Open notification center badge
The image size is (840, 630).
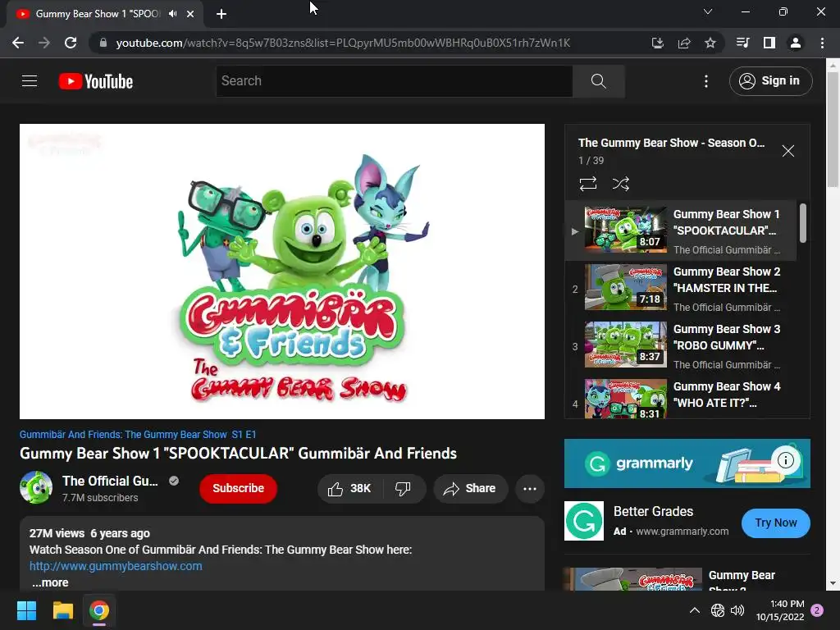818,610
